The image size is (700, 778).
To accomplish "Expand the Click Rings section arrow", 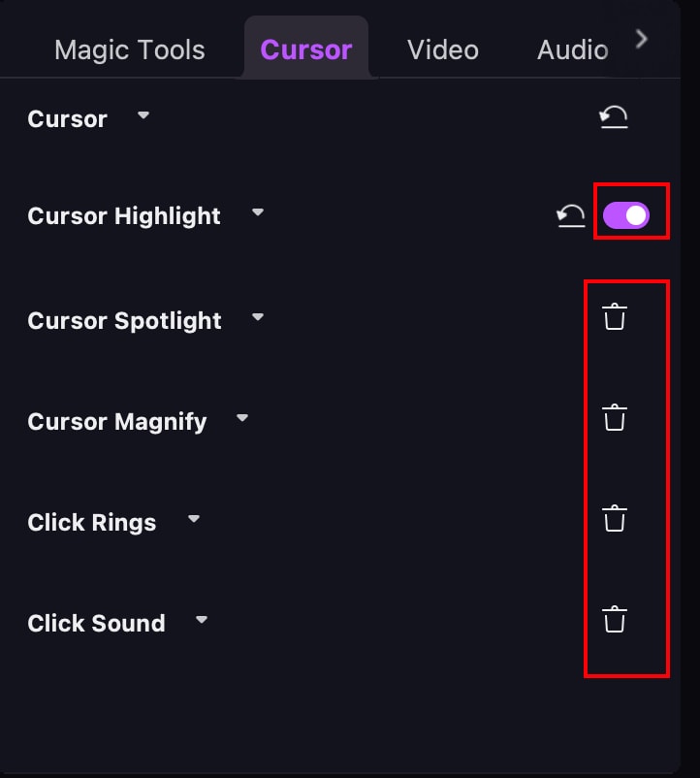I will (x=194, y=519).
